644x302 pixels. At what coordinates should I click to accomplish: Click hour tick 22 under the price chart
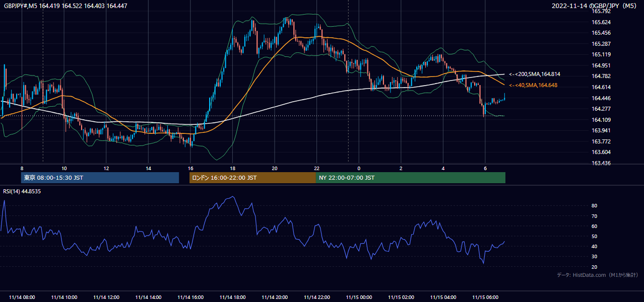[317, 168]
